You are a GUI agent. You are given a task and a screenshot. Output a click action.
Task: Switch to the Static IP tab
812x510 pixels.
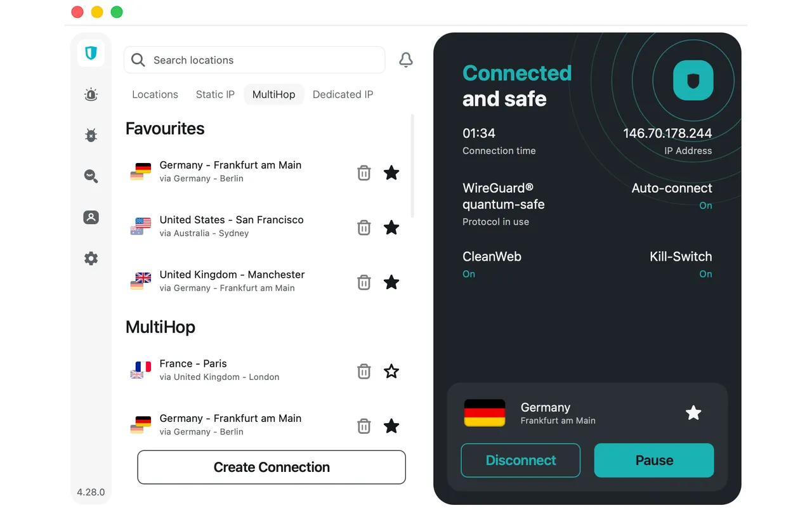(x=215, y=95)
